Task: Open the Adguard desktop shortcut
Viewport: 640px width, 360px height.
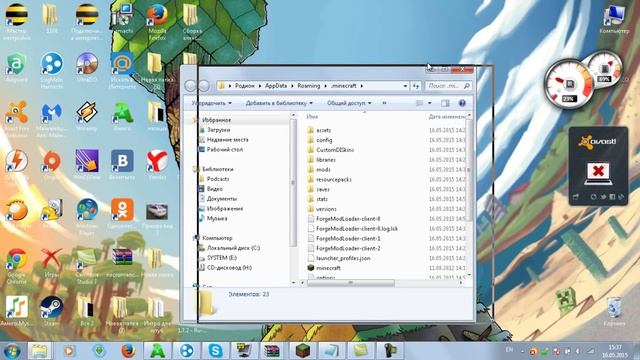Action: pyautogui.click(x=17, y=67)
